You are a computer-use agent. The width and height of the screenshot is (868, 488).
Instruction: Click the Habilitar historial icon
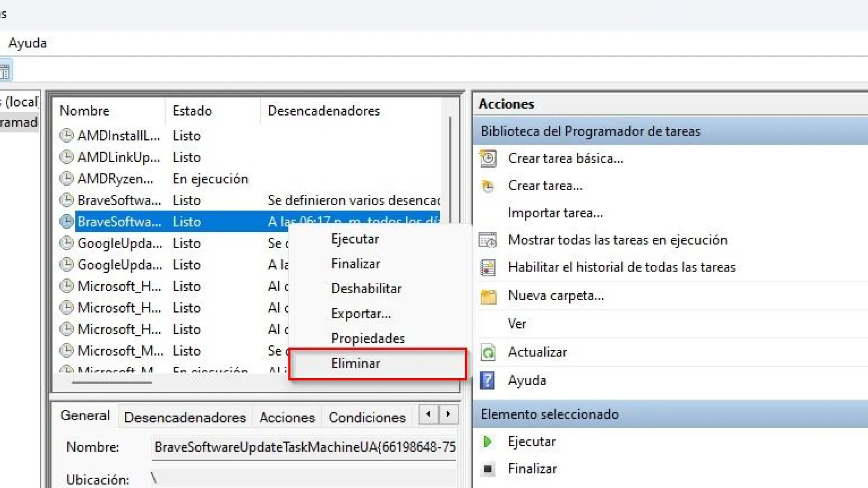pos(488,267)
